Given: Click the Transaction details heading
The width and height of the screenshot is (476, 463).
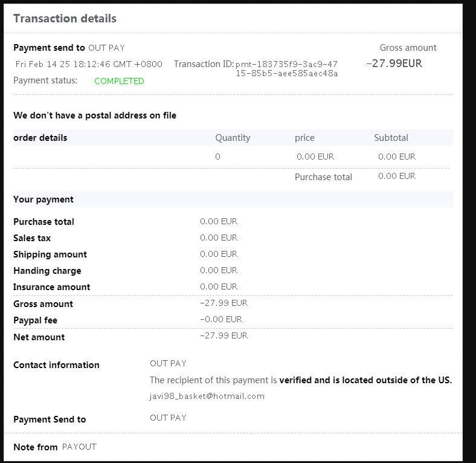Looking at the screenshot, I should (x=65, y=18).
